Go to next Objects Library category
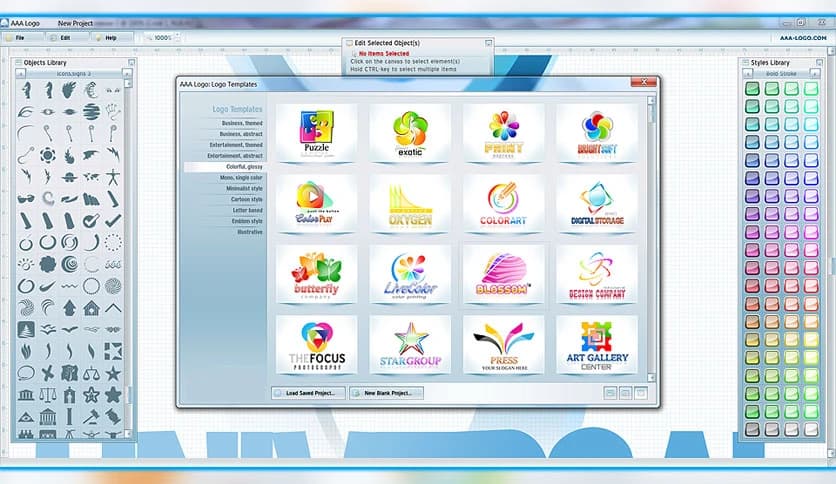 (x=127, y=74)
